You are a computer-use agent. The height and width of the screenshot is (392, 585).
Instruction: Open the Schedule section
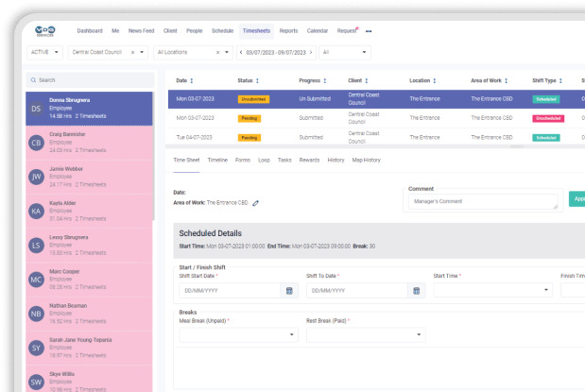coord(222,31)
